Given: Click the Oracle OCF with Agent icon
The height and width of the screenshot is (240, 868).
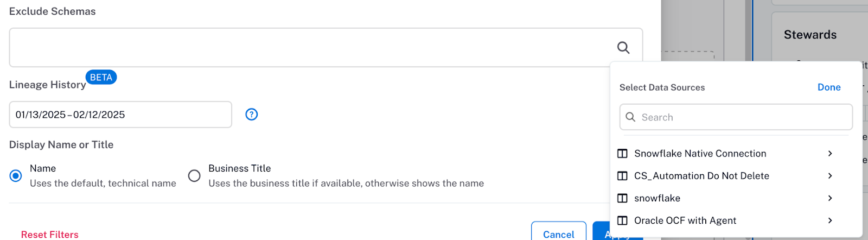Looking at the screenshot, I should (623, 220).
